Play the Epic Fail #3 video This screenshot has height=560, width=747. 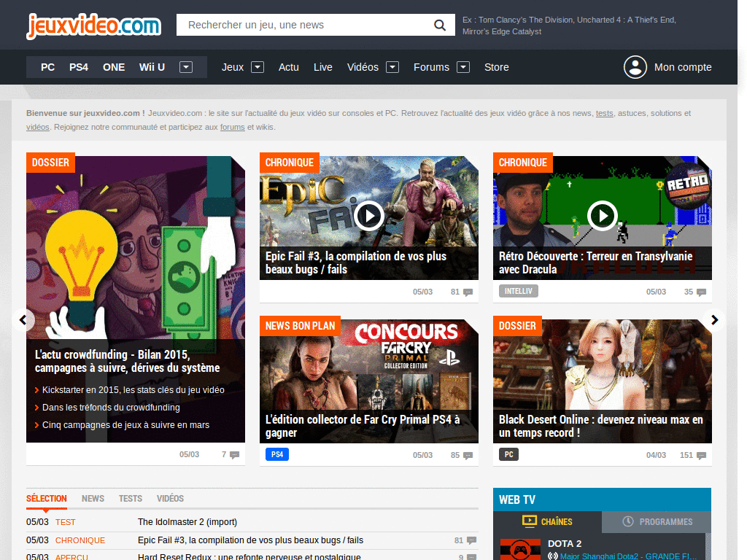pos(369,216)
